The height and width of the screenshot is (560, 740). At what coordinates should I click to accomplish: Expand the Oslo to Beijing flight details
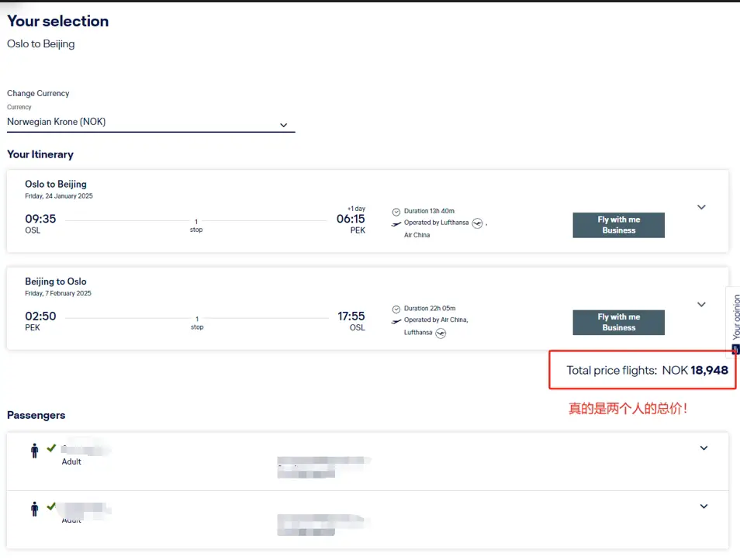[701, 207]
